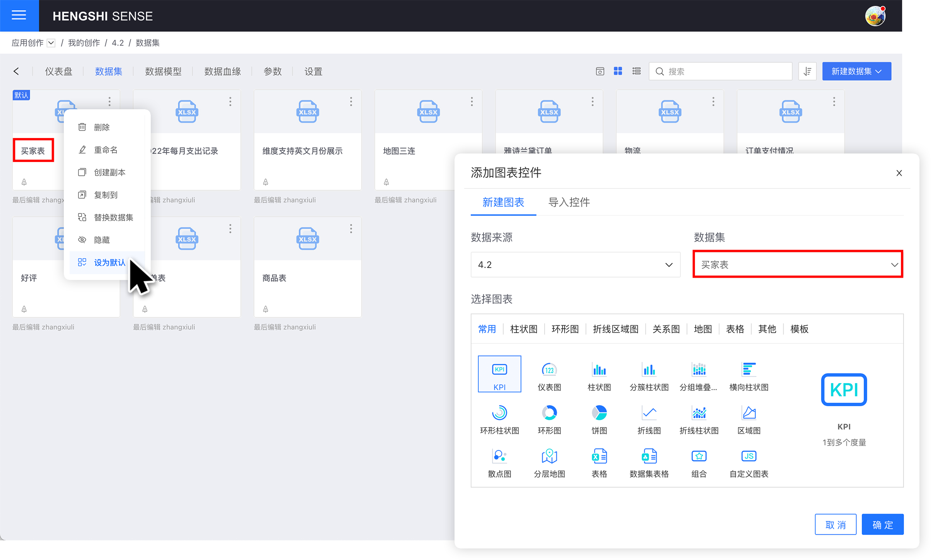931x560 pixels.
Task: Choose 替换数据集 in the context menu
Action: 107,217
